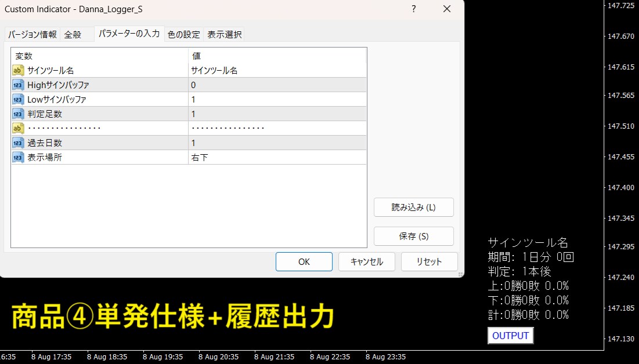The width and height of the screenshot is (639, 364).
Task: Click the 判定: 1本後 chart text
Action: [519, 272]
